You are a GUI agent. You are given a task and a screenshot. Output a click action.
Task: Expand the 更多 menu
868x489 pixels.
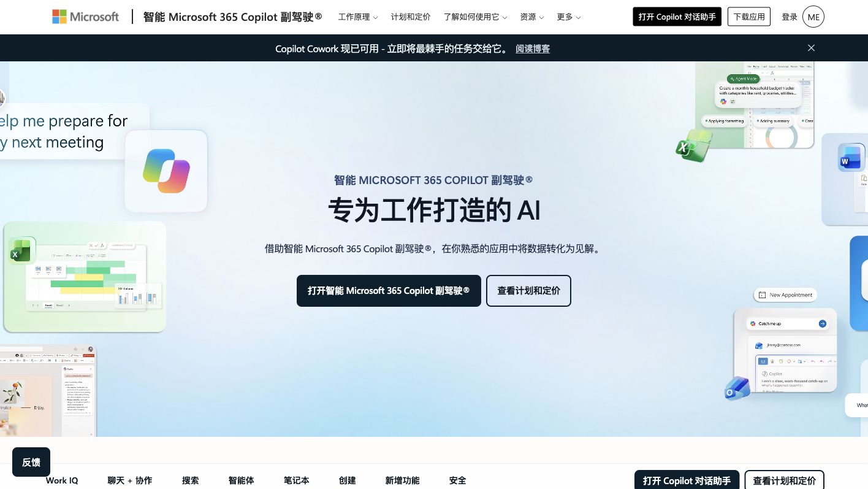[x=568, y=17]
